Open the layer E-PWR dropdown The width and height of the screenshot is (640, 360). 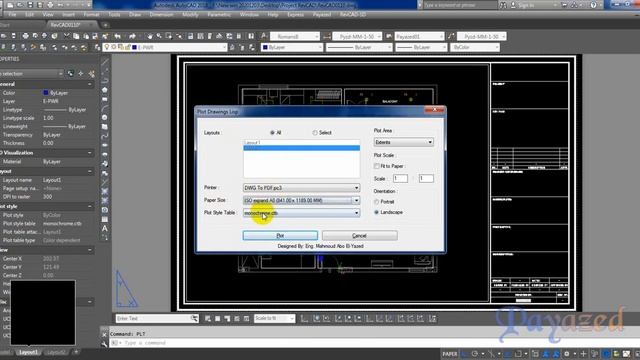coord(164,47)
